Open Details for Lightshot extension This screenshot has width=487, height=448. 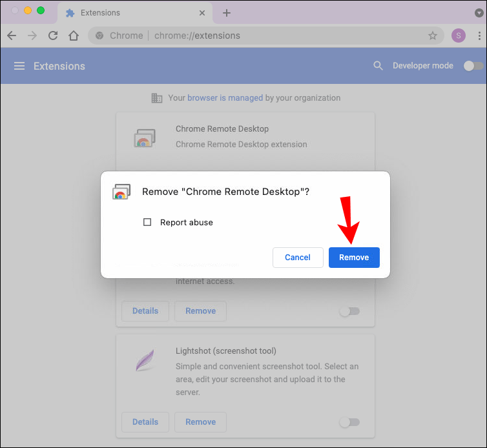145,422
